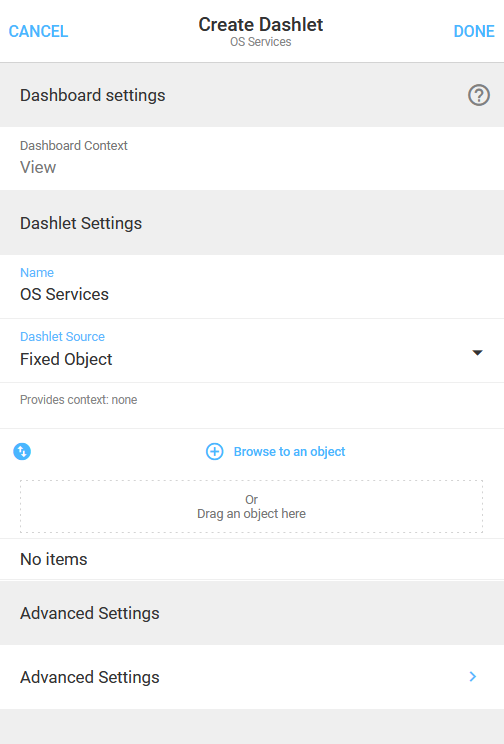The width and height of the screenshot is (504, 744).
Task: Cancel the dashlet creation
Action: click(38, 31)
